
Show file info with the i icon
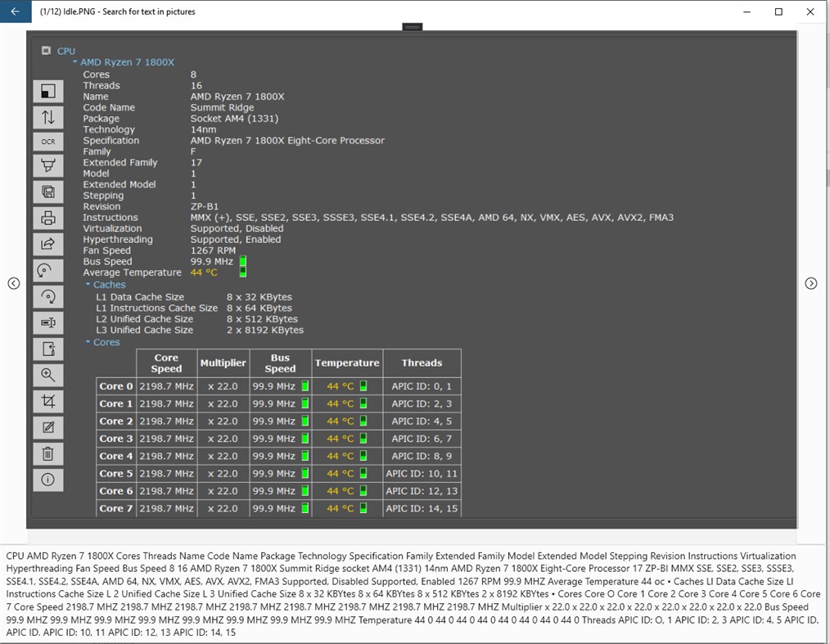pyautogui.click(x=48, y=480)
